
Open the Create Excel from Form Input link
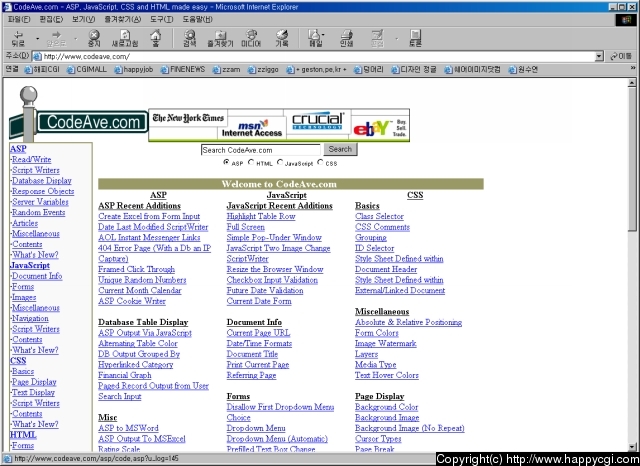149,216
